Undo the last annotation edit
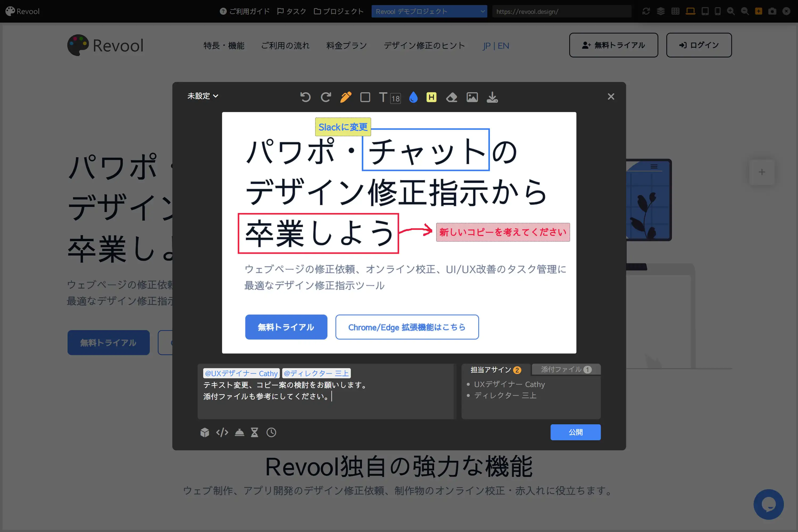Screen dimensions: 798x532 coord(305,97)
